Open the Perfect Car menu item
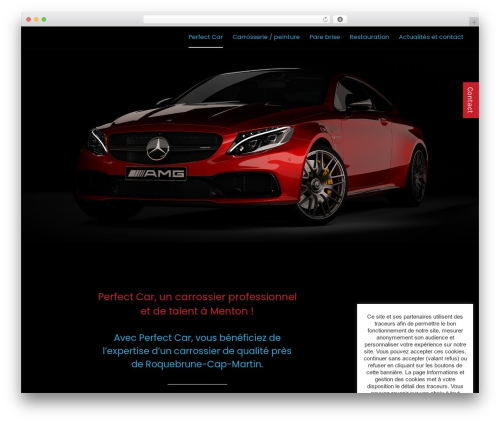Image resolution: width=500 pixels, height=423 pixels. click(205, 37)
